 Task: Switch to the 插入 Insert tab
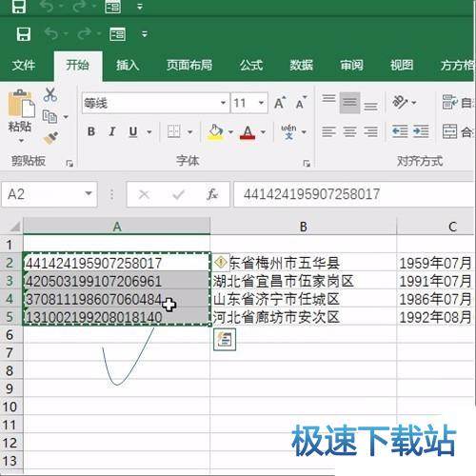(x=128, y=66)
